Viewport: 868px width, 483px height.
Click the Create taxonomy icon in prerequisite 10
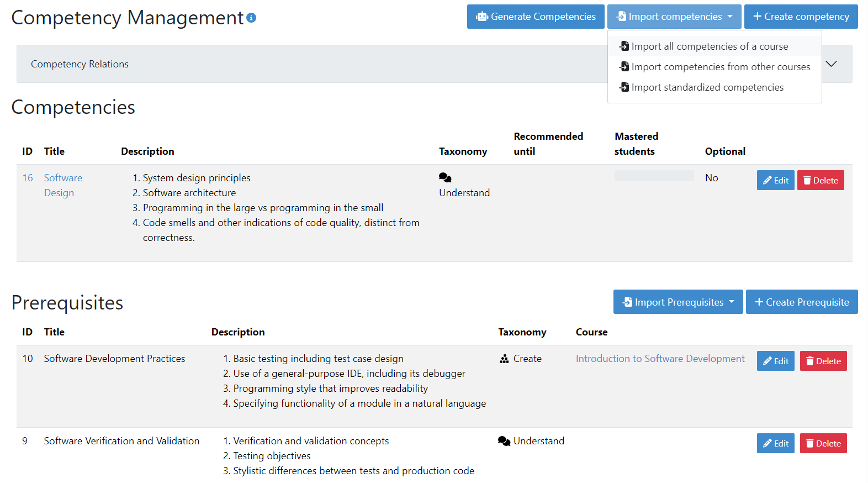coord(504,359)
